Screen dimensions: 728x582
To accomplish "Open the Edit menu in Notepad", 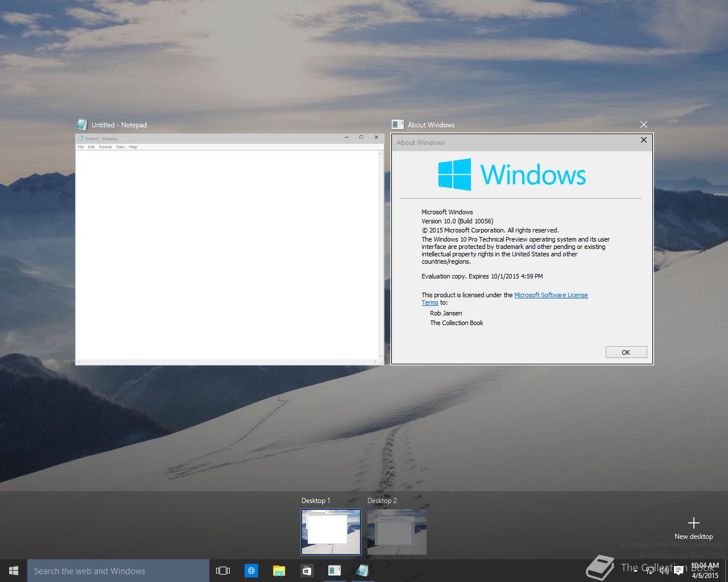I will (91, 147).
